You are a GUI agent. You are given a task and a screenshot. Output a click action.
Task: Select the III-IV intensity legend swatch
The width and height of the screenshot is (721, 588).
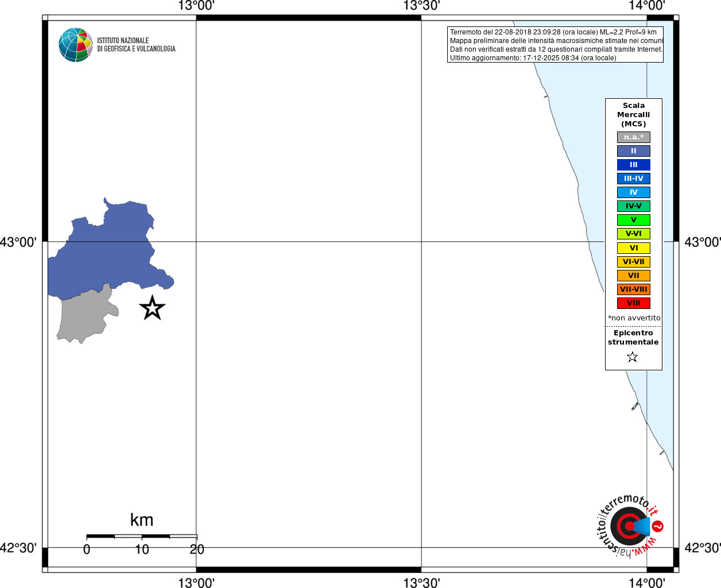tap(633, 179)
